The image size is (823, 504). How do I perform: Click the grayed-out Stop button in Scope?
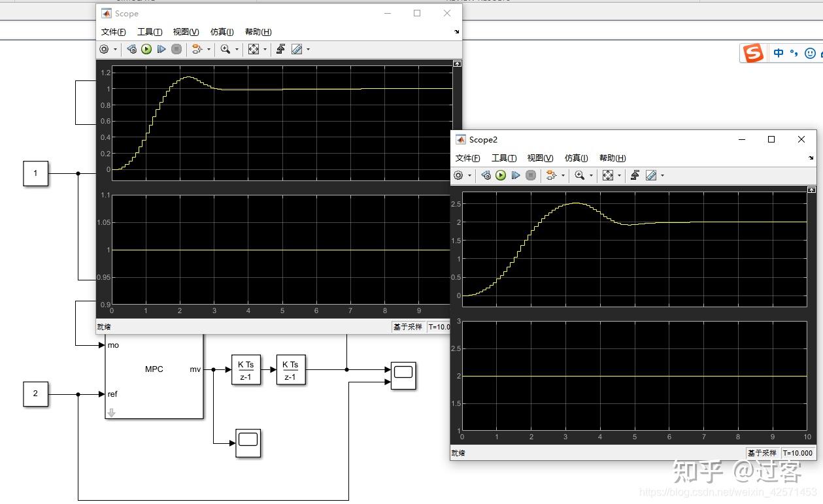(176, 49)
